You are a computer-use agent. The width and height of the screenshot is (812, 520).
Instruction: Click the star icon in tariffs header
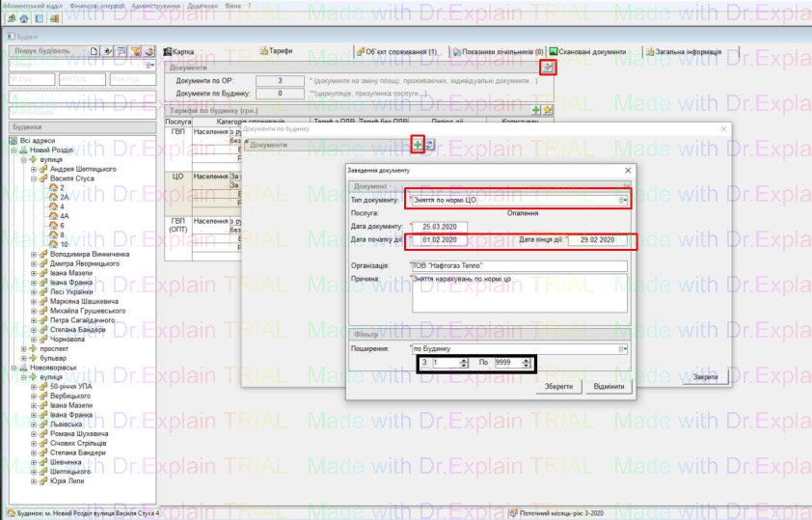coord(548,110)
